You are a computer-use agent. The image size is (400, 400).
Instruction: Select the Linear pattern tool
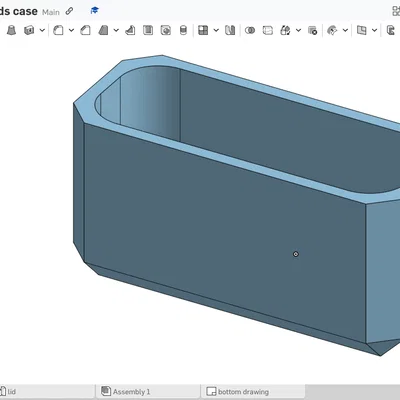(203, 30)
